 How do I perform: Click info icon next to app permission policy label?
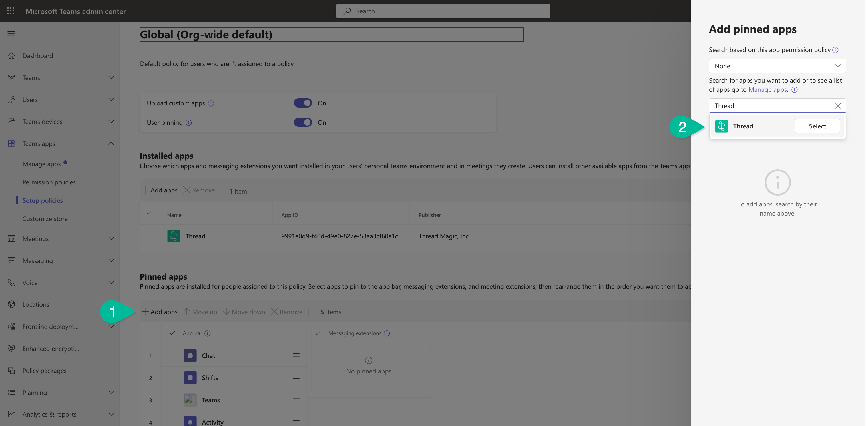(835, 50)
